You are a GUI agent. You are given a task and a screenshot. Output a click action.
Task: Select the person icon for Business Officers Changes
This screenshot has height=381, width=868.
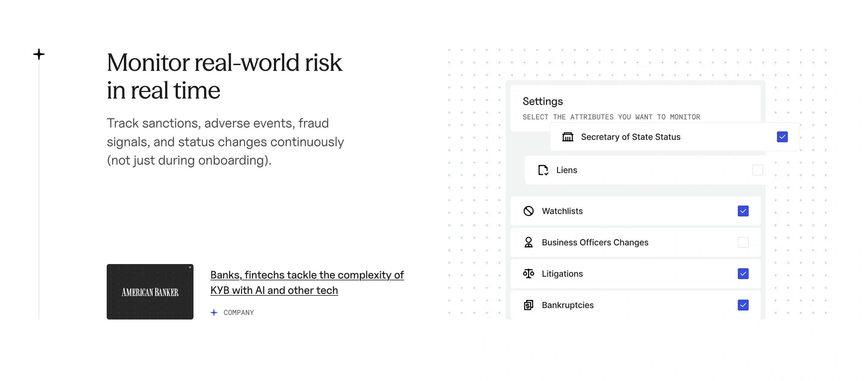[528, 242]
